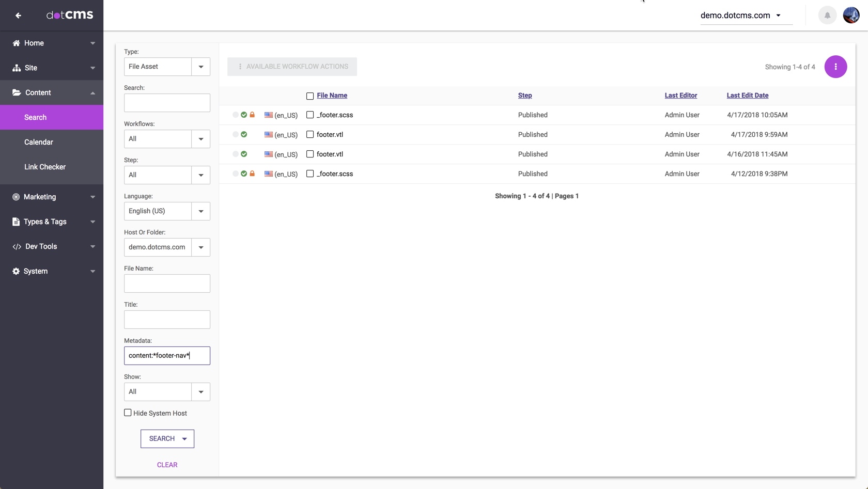Open the user avatar menu

tap(851, 15)
